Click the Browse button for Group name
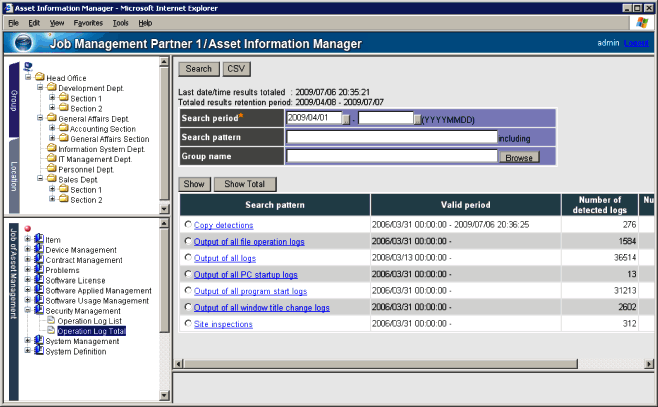The width and height of the screenshot is (658, 407). [519, 157]
